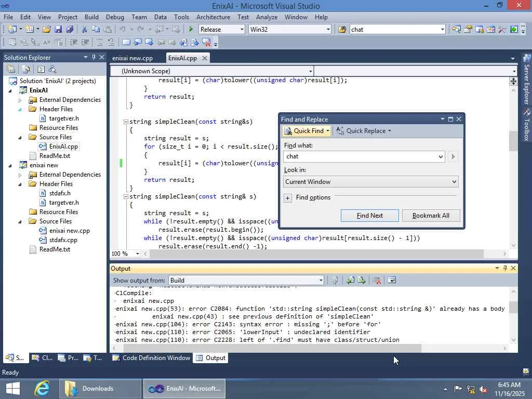Pin the Solution Explorer panel with auto-hide

(x=94, y=57)
